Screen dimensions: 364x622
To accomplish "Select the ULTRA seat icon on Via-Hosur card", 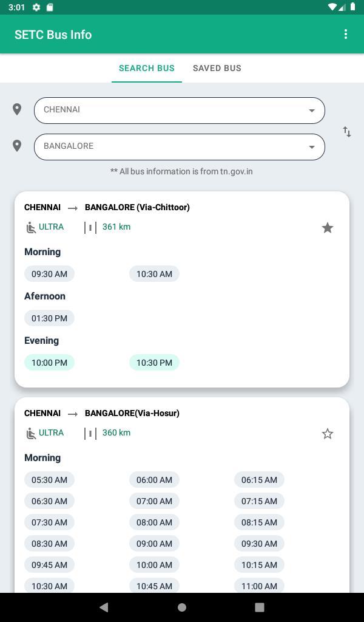I will 30,432.
